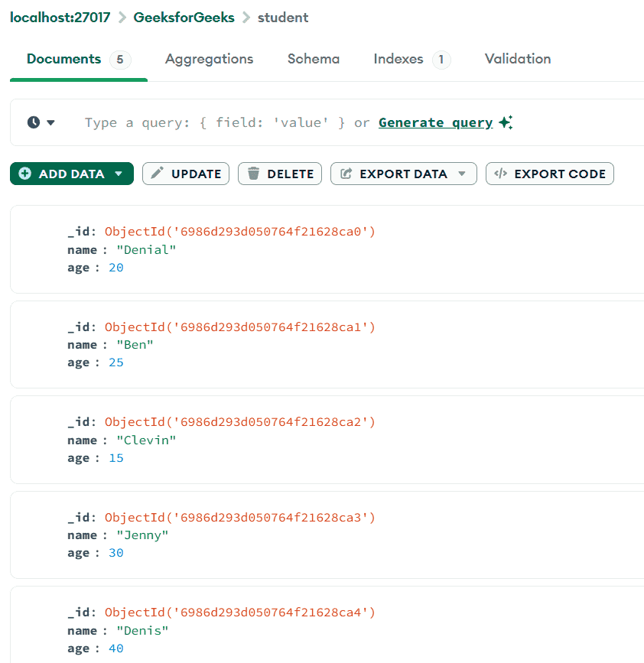Go to localhost:27017 breadcrumb
This screenshot has width=644, height=663.
(x=60, y=18)
